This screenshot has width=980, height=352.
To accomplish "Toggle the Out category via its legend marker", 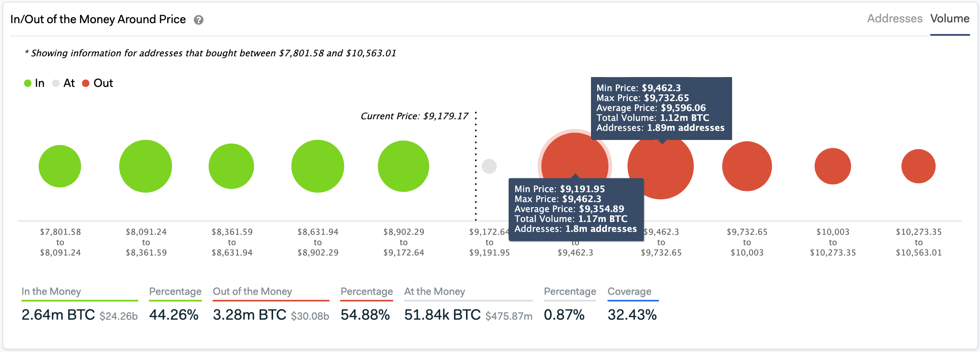I will tap(85, 83).
